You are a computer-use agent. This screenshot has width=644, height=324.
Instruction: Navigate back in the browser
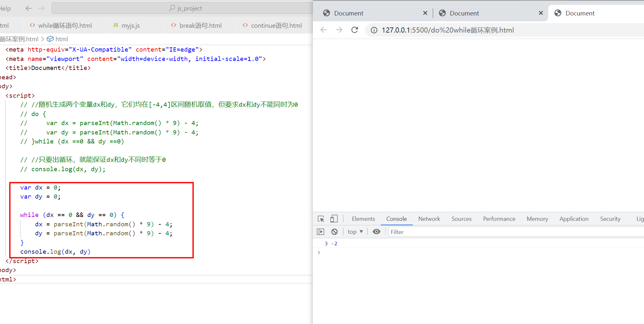[323, 30]
